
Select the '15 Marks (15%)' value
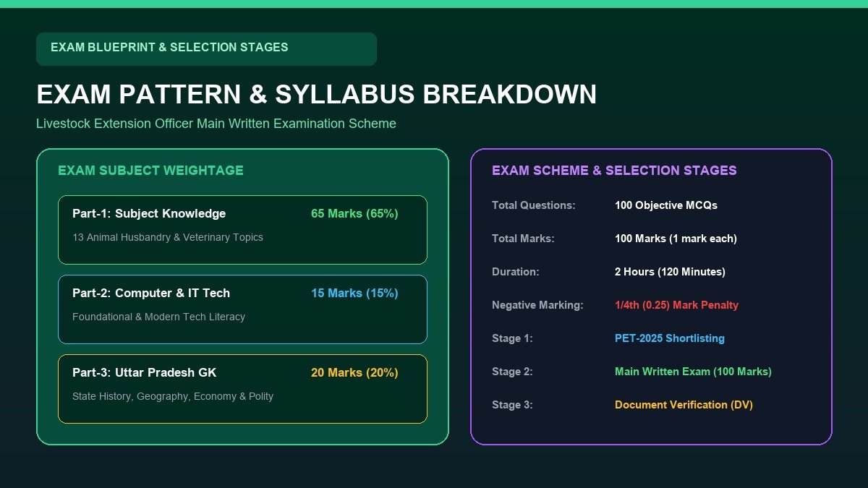tap(354, 294)
